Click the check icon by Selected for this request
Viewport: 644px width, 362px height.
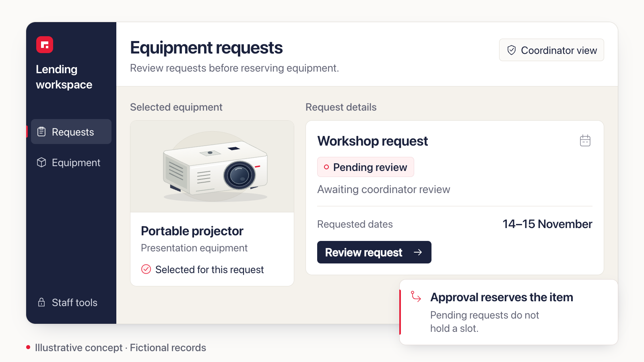(146, 269)
